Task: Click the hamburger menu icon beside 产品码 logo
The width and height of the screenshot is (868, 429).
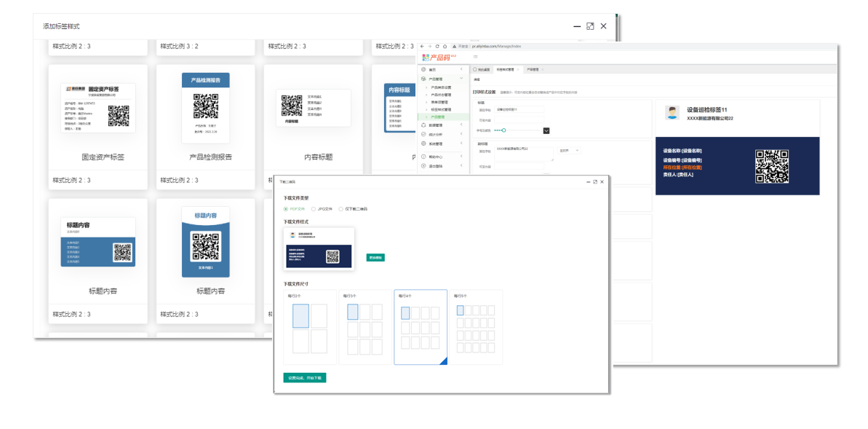Action: 475,57
